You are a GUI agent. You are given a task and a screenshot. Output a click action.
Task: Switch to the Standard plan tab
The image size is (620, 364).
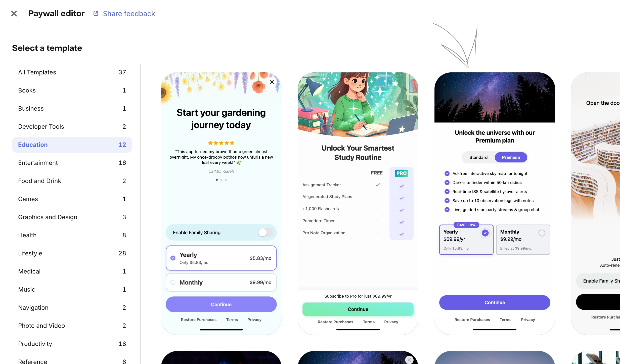click(x=478, y=157)
